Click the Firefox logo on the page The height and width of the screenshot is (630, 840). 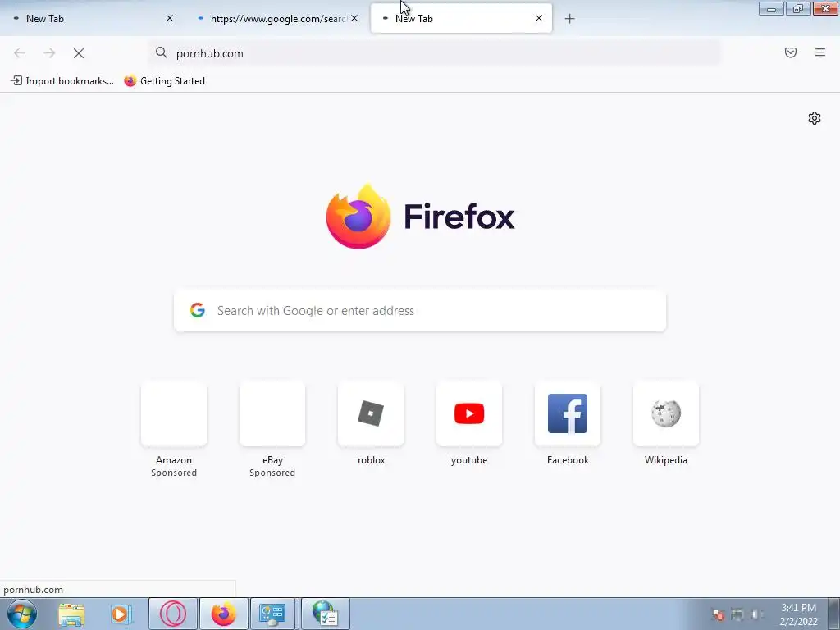(x=358, y=217)
